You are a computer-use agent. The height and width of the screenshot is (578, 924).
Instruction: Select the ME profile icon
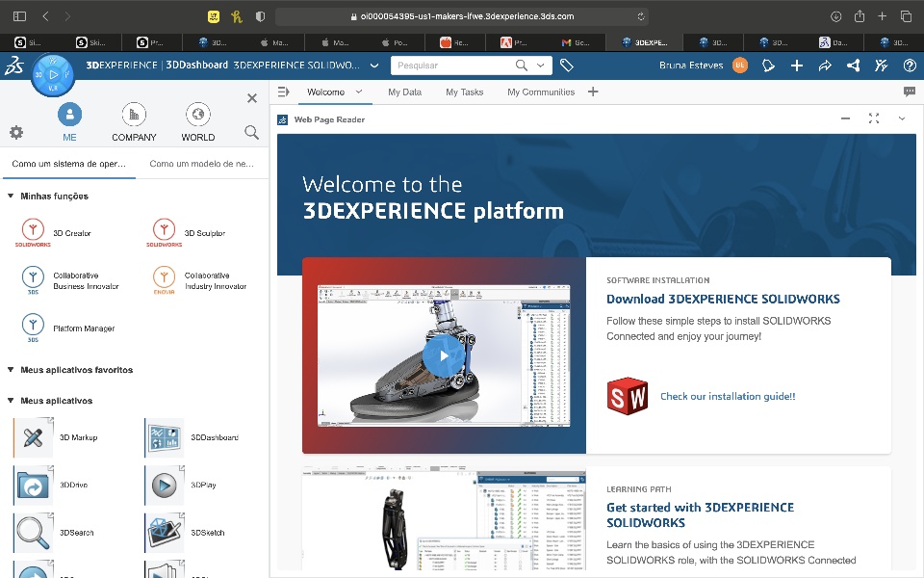(69, 115)
